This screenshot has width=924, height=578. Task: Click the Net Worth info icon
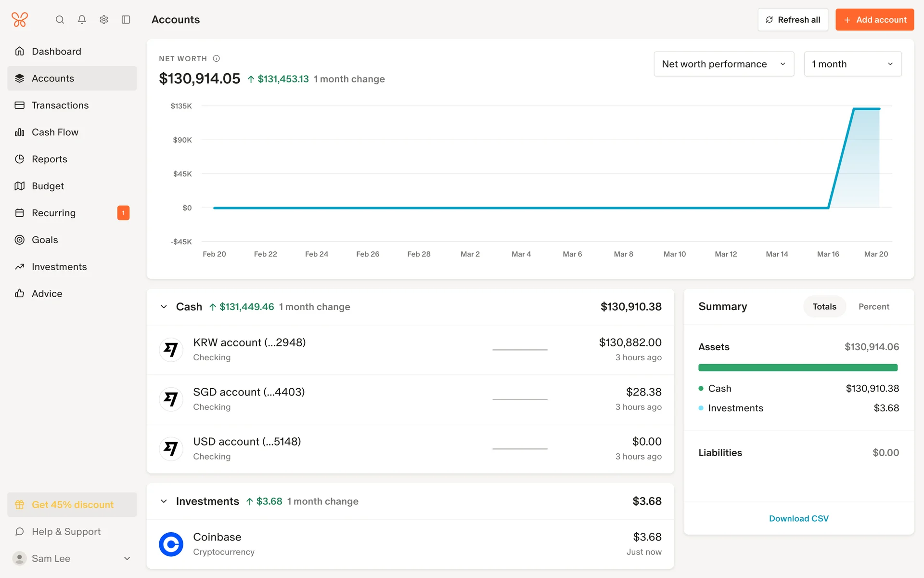(x=217, y=58)
